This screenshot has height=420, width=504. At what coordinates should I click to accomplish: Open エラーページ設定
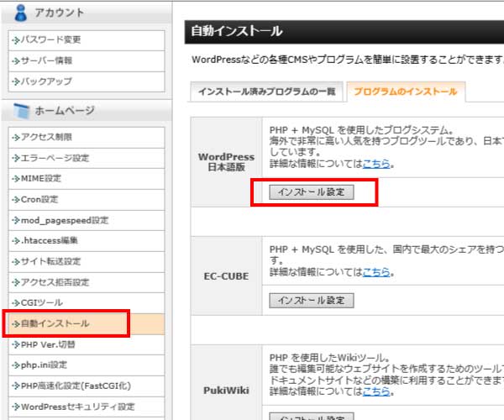point(87,158)
